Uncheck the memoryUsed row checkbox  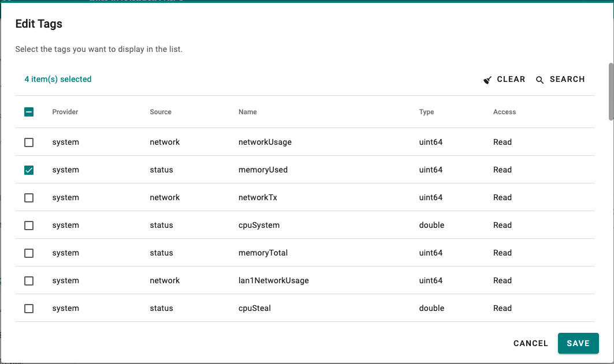click(29, 170)
